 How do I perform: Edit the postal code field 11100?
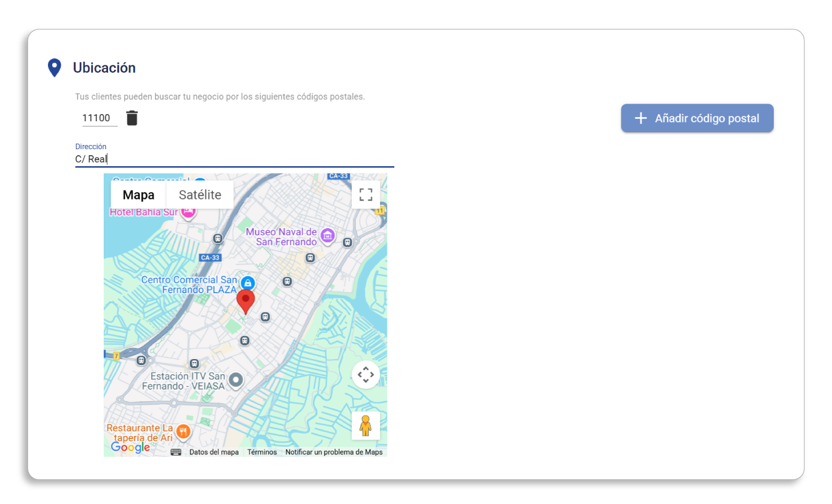point(100,118)
